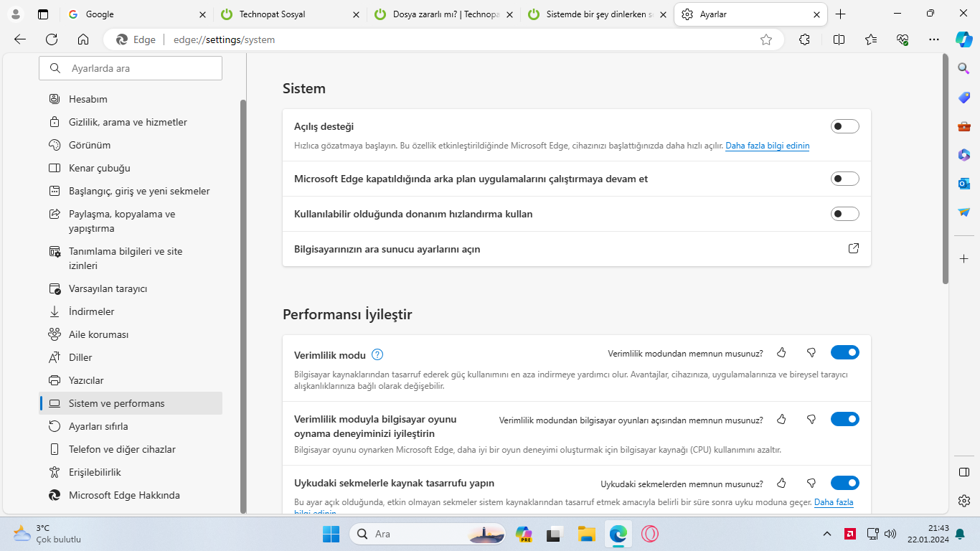Screen dimensions: 980x551
Task: Click the split screen icon
Action: [839, 40]
